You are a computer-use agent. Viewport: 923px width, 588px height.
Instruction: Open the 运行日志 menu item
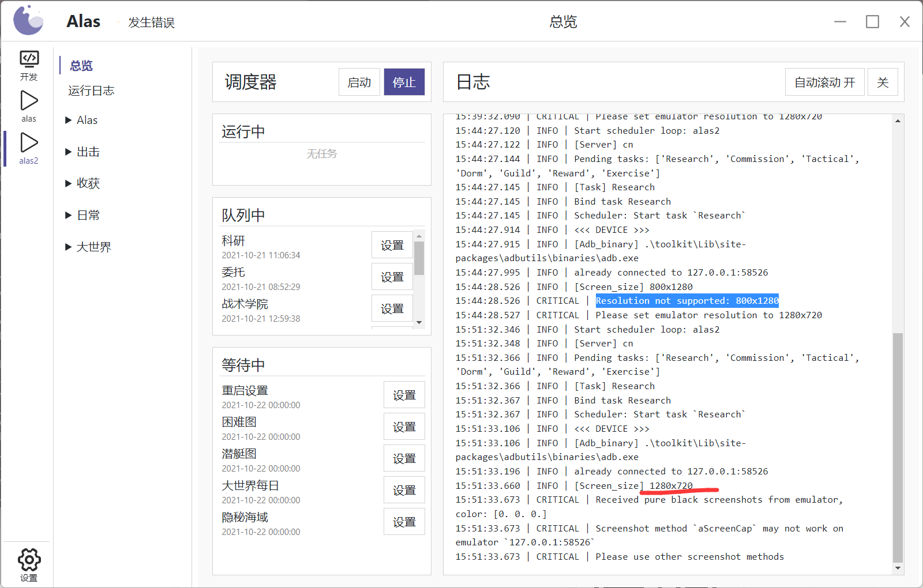pos(91,91)
